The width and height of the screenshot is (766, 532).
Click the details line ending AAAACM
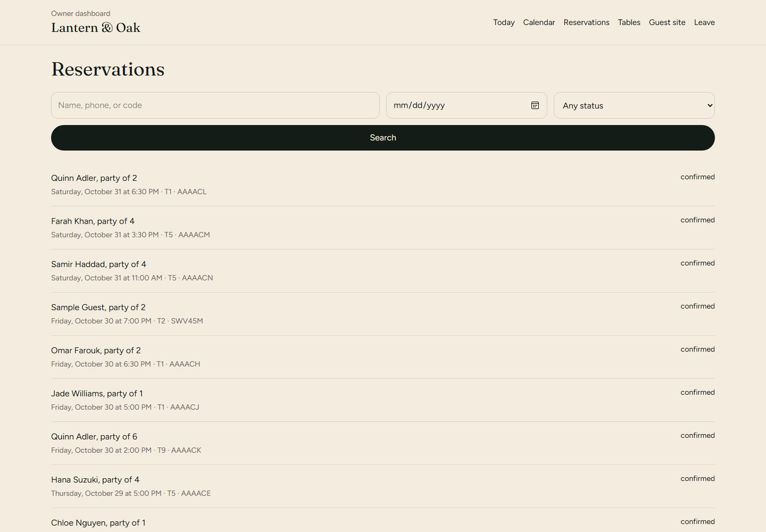[130, 235]
